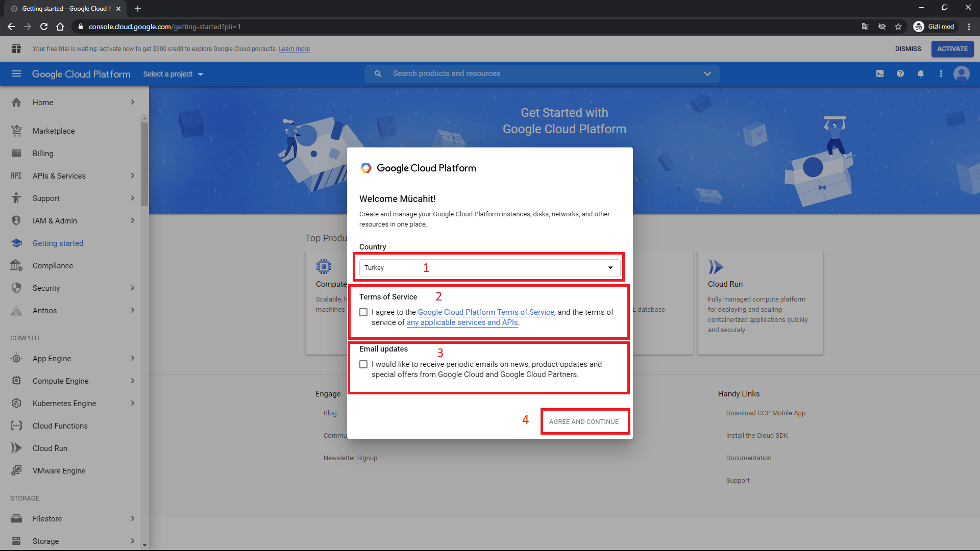
Task: Click the Compute Engine chip icon in sidebar
Action: (x=16, y=381)
